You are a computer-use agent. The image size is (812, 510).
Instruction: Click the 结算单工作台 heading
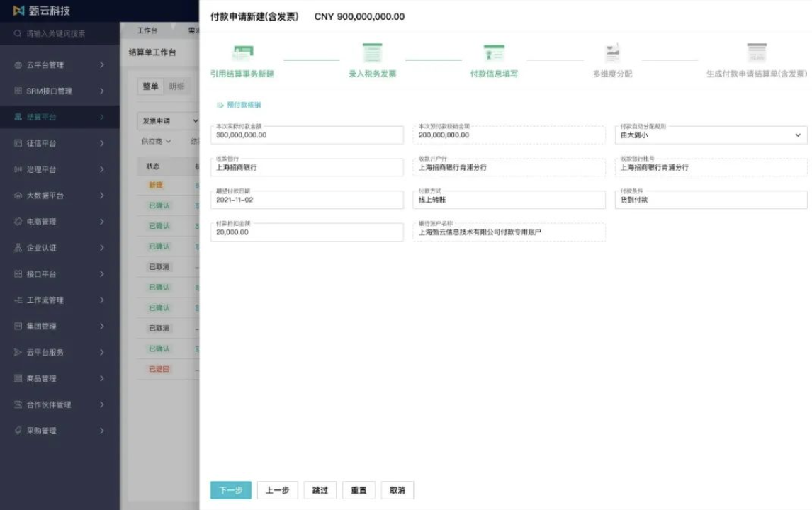[x=152, y=52]
